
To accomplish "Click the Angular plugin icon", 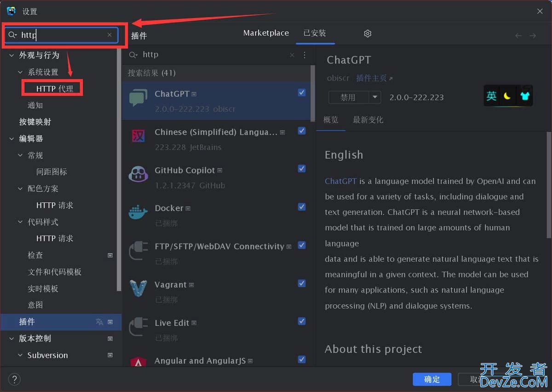I will pyautogui.click(x=138, y=362).
